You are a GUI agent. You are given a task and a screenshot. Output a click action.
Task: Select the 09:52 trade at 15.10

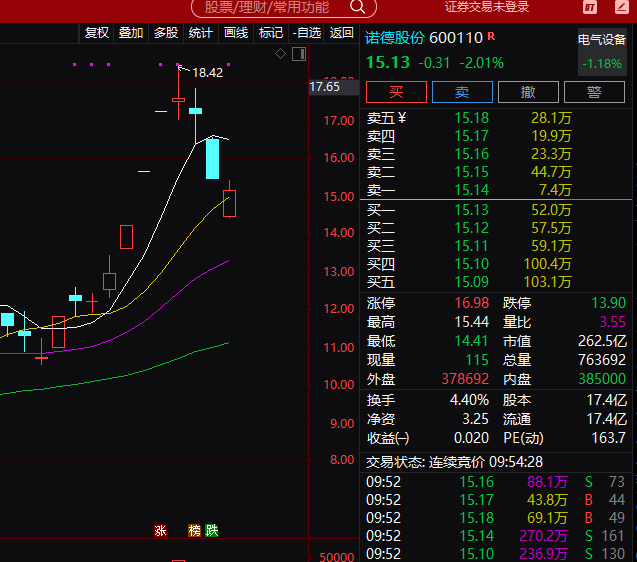495,553
